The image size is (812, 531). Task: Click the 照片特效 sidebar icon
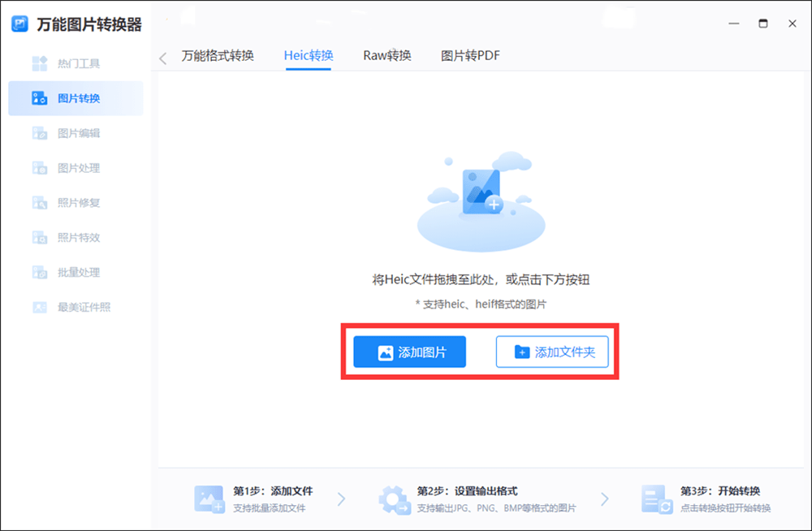pyautogui.click(x=40, y=237)
